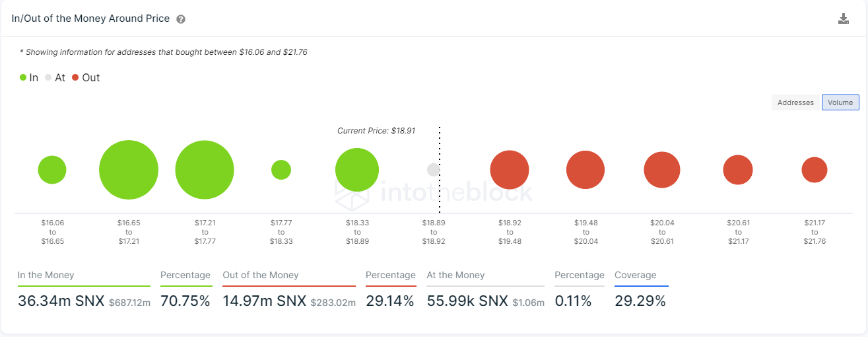Click the In the Money 36.34m SNX value

click(61, 301)
